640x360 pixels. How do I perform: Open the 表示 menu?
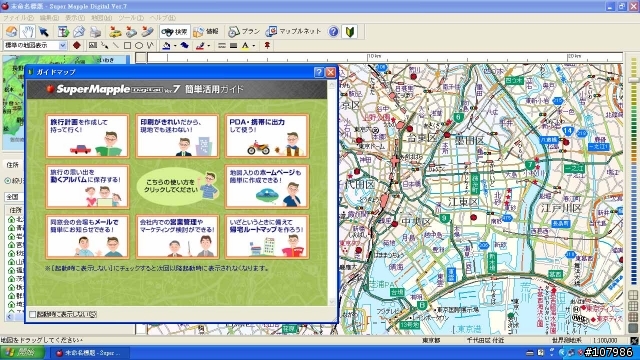[x=75, y=18]
